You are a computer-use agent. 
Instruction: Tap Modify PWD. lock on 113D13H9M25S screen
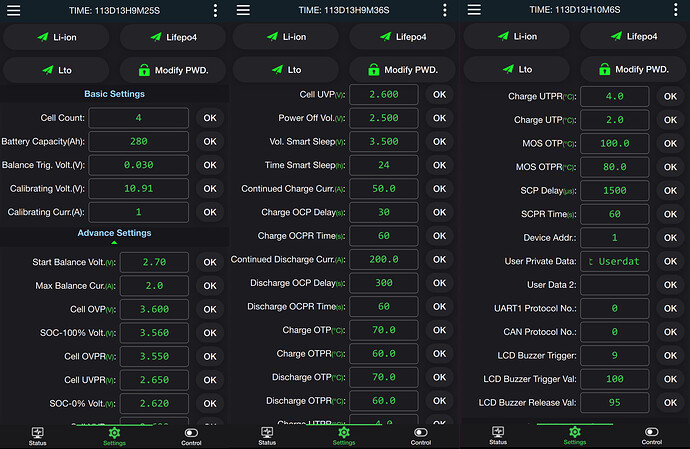pos(173,70)
